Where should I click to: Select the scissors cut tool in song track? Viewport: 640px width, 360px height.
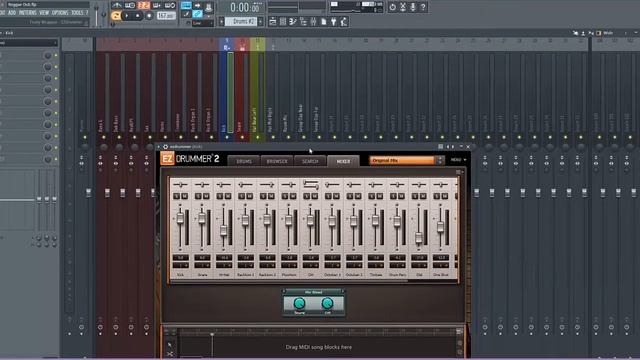tap(170, 354)
